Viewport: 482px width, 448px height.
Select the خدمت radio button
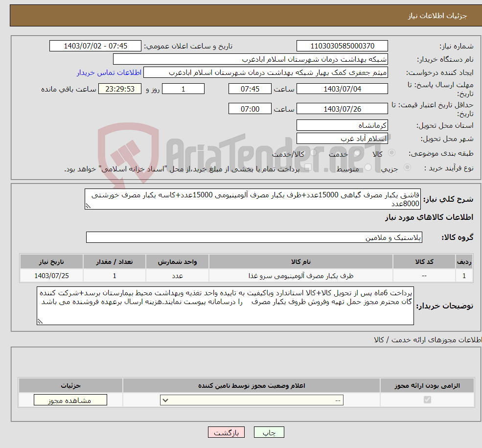(x=357, y=153)
